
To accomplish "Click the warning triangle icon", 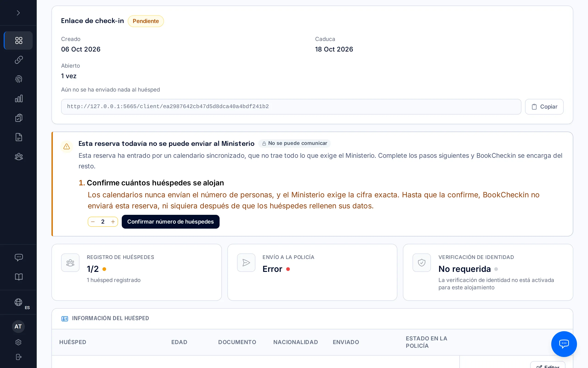I will [x=67, y=147].
